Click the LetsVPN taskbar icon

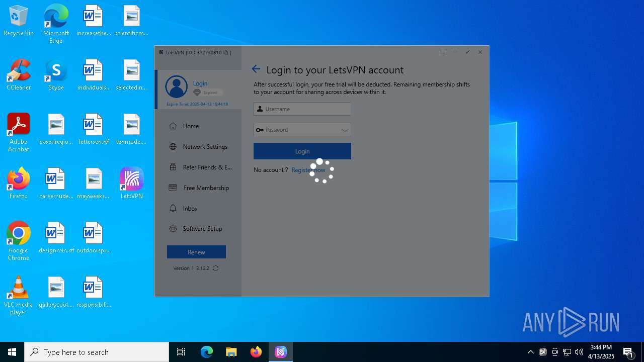(281, 352)
